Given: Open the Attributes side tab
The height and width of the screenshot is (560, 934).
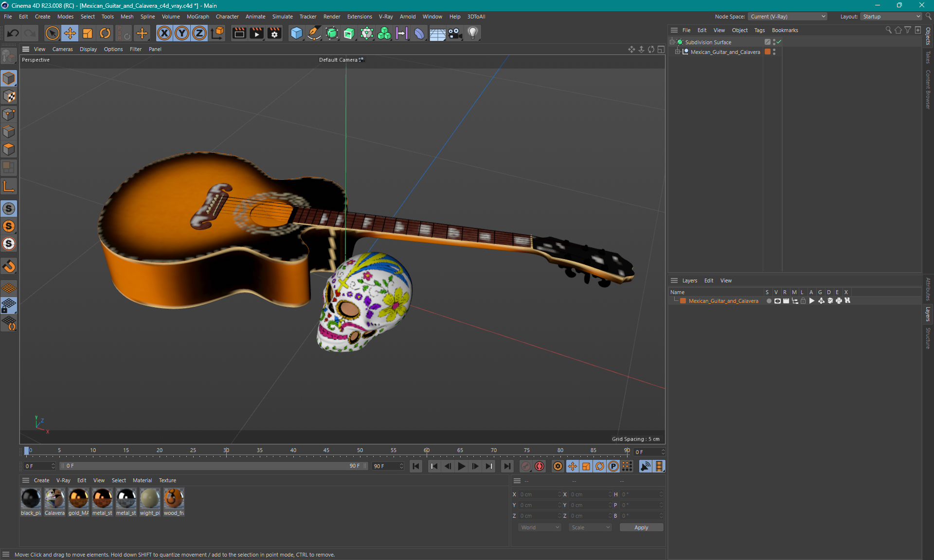Looking at the screenshot, I should coord(928,289).
